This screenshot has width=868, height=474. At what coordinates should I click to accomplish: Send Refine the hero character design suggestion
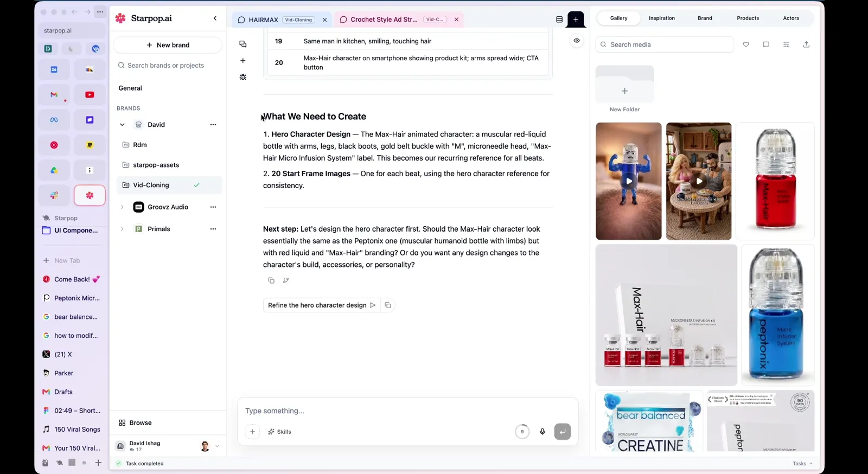pos(322,305)
